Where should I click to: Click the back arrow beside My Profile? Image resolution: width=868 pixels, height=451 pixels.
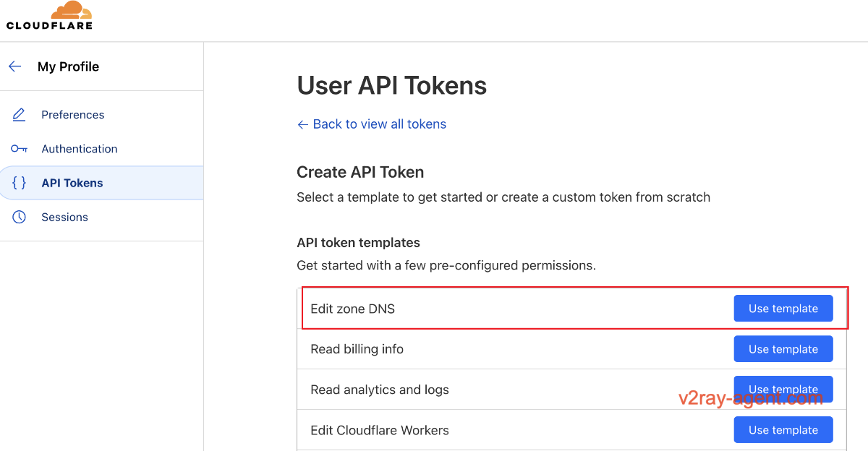point(14,66)
